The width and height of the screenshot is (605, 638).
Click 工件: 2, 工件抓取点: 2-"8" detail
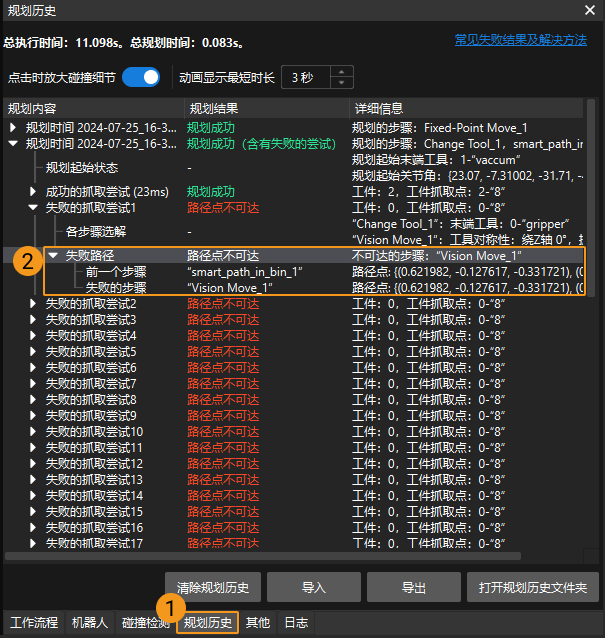click(428, 192)
